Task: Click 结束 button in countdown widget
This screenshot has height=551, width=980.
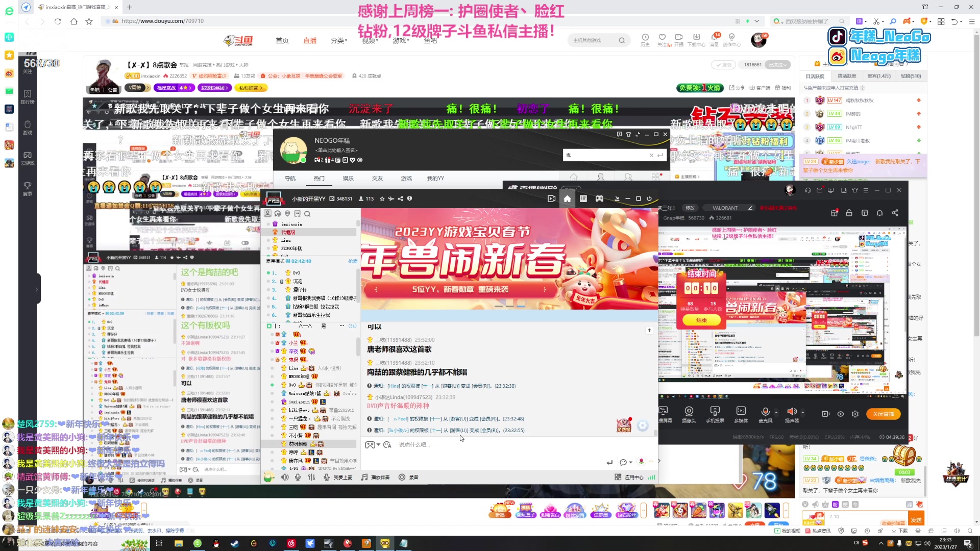Action: pyautogui.click(x=701, y=320)
